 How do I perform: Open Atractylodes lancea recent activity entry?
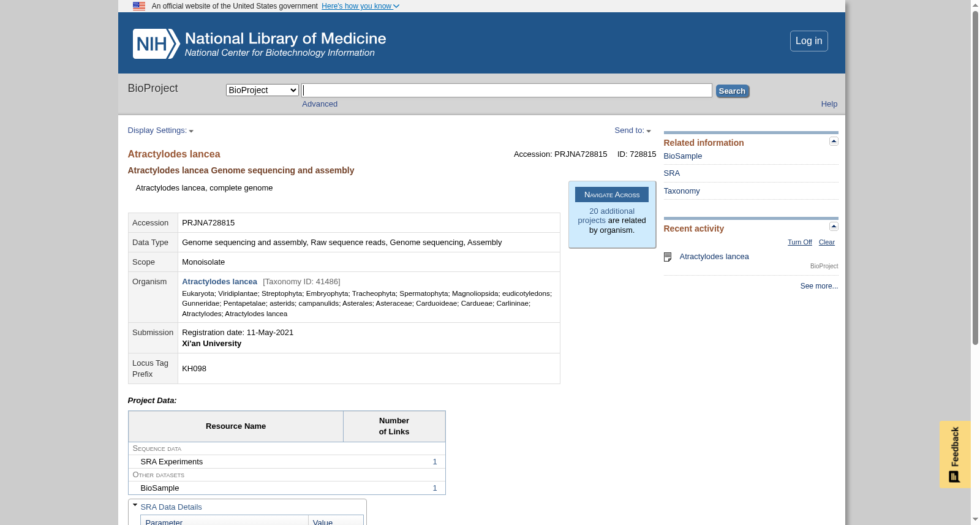point(714,257)
